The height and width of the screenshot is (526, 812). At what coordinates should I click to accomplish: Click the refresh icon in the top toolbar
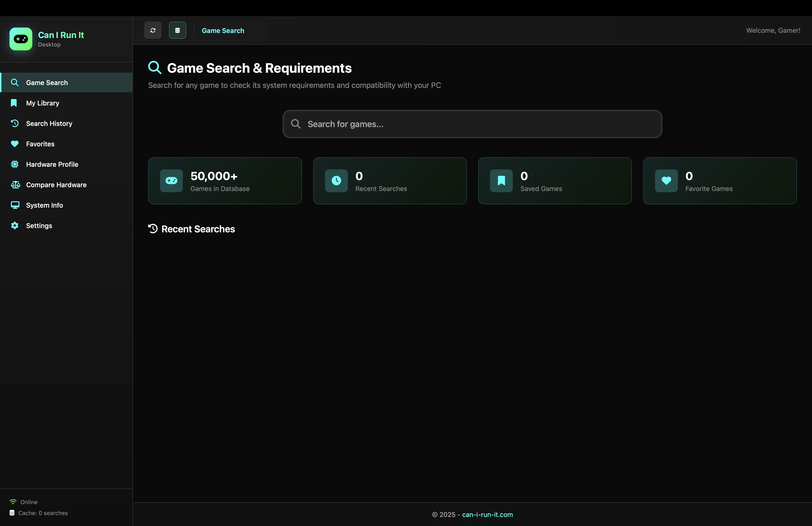click(x=153, y=30)
